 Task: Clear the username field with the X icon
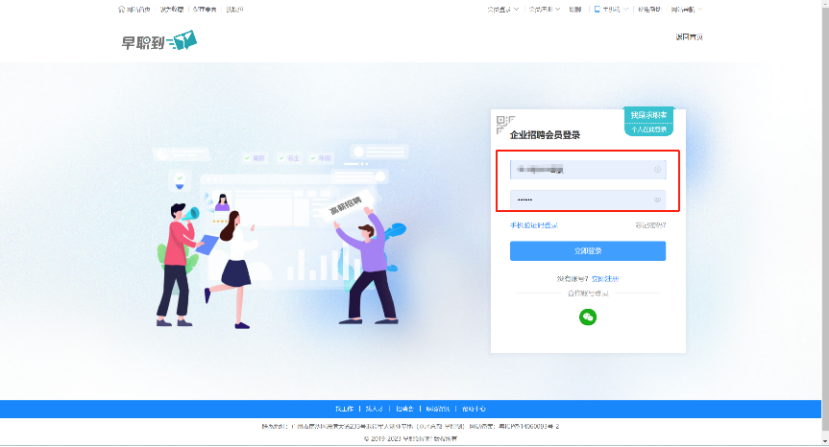[657, 170]
